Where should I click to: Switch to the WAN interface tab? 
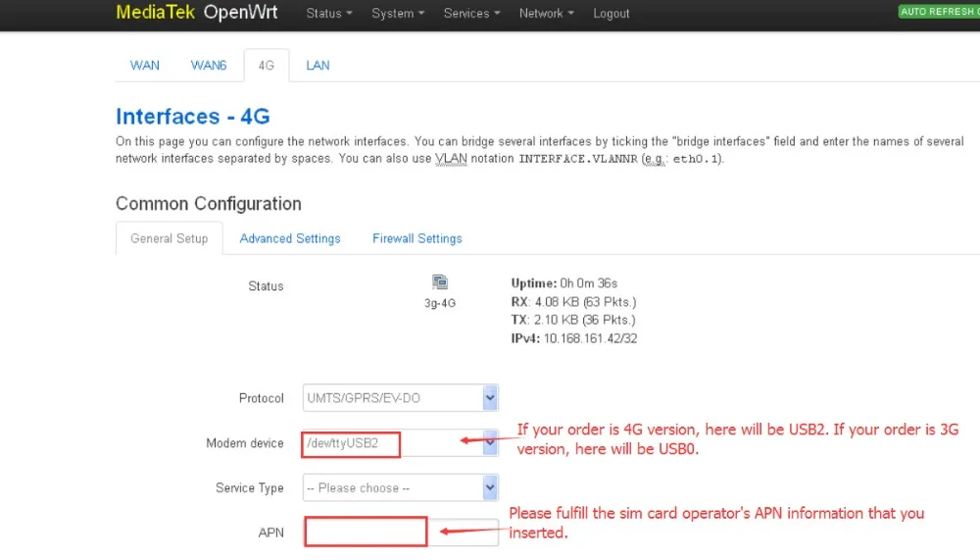144,66
